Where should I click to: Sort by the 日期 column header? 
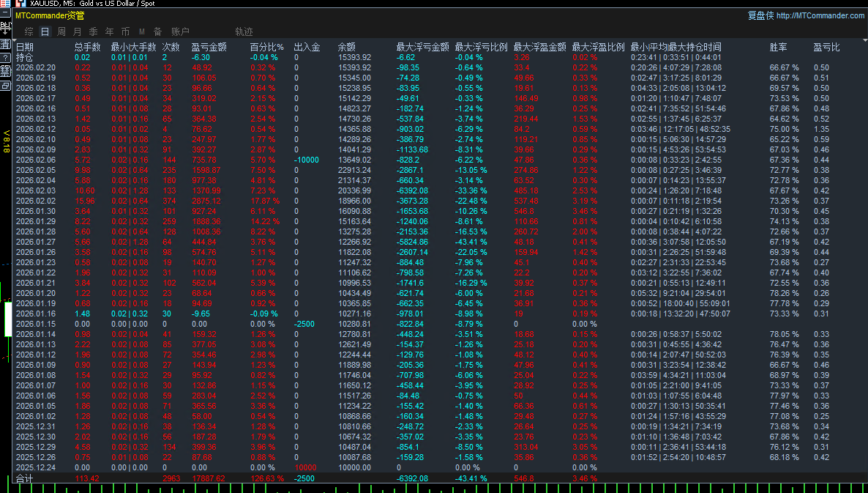(24, 47)
